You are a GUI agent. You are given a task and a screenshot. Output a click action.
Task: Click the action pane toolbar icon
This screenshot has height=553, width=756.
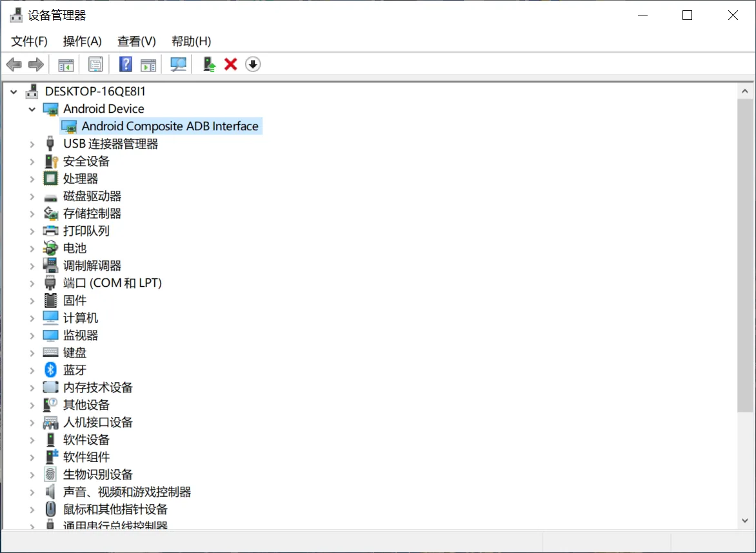tap(148, 64)
